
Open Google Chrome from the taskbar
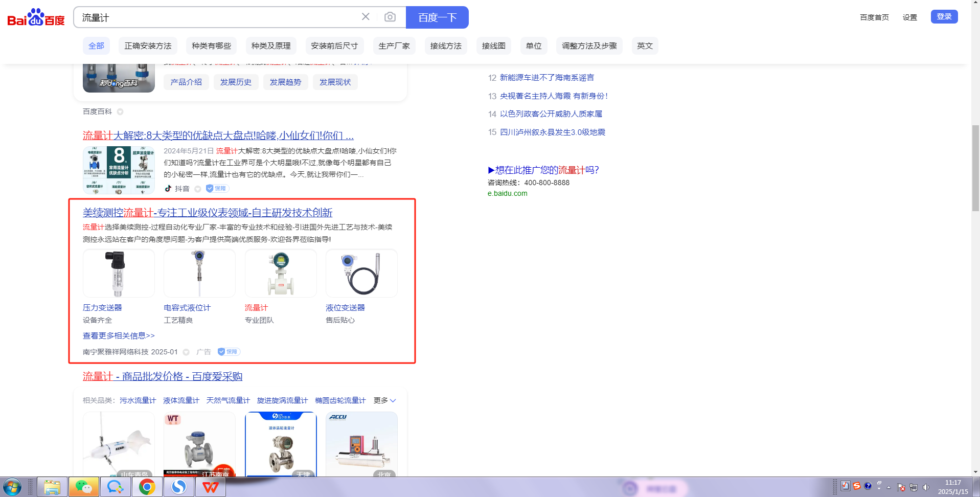click(x=147, y=487)
